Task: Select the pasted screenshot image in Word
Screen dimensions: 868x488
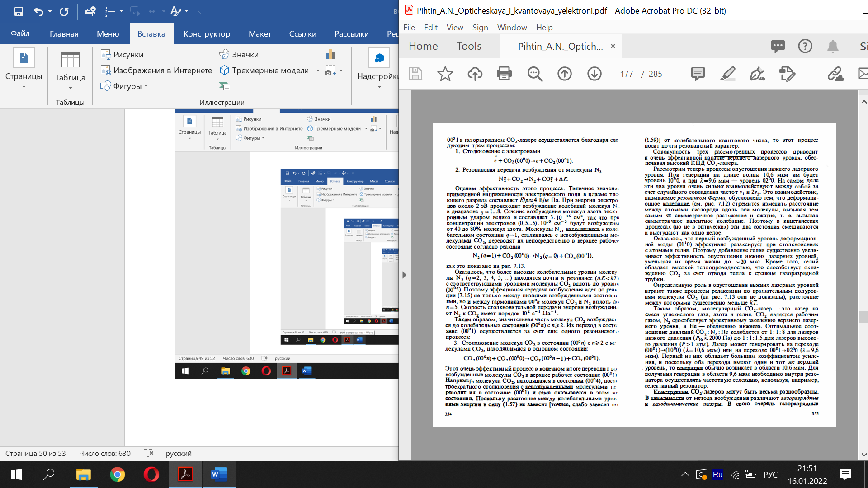Action: [x=287, y=244]
